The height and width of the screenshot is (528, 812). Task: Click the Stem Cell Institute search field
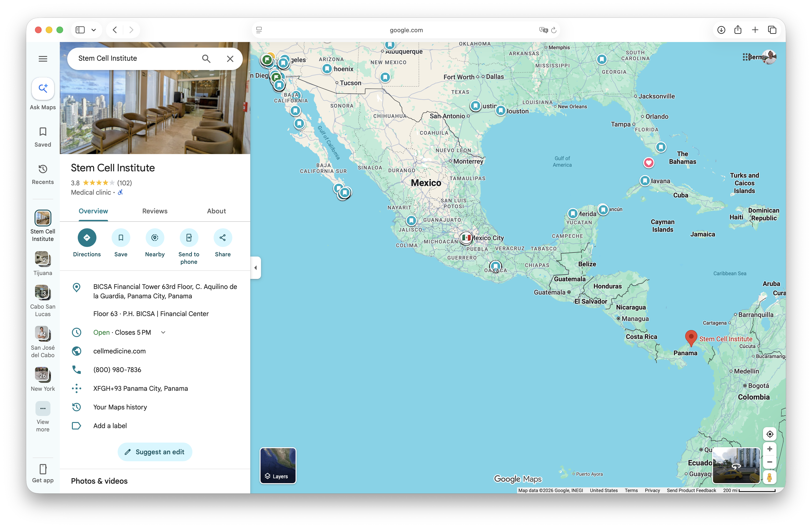[x=137, y=59]
